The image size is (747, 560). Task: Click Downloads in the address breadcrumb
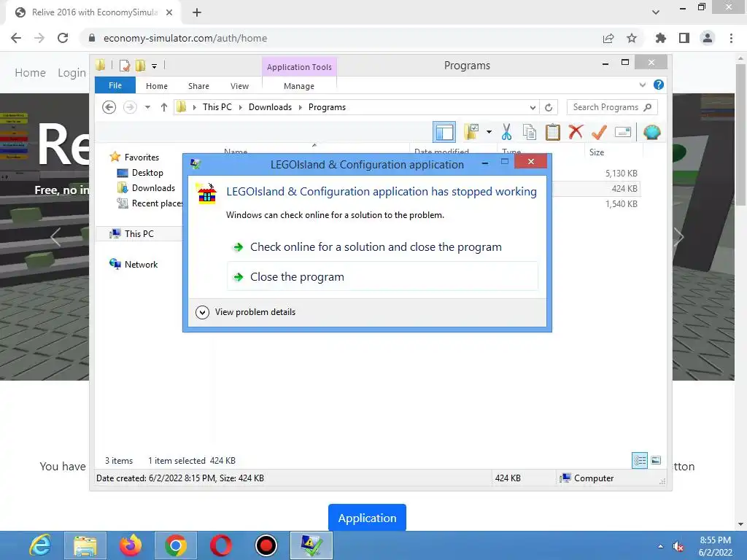270,107
